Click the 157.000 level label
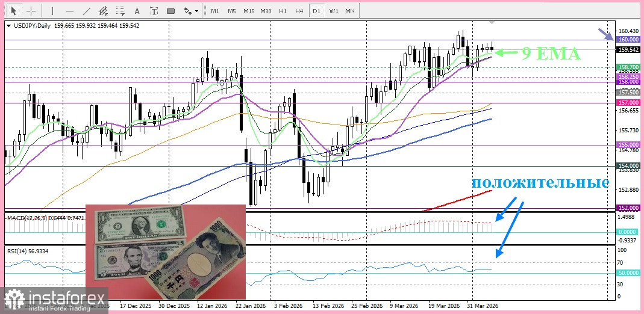The height and width of the screenshot is (314, 644). click(628, 102)
